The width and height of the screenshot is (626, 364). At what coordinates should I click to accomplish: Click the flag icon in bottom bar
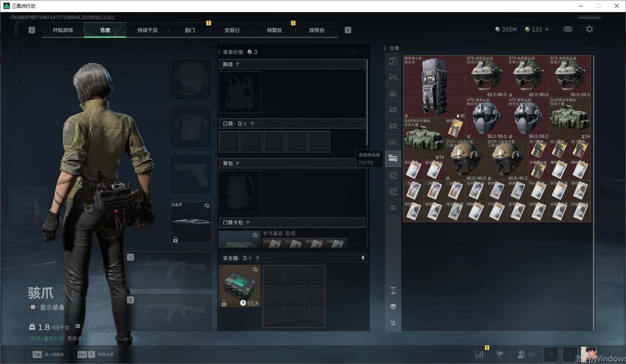[499, 354]
